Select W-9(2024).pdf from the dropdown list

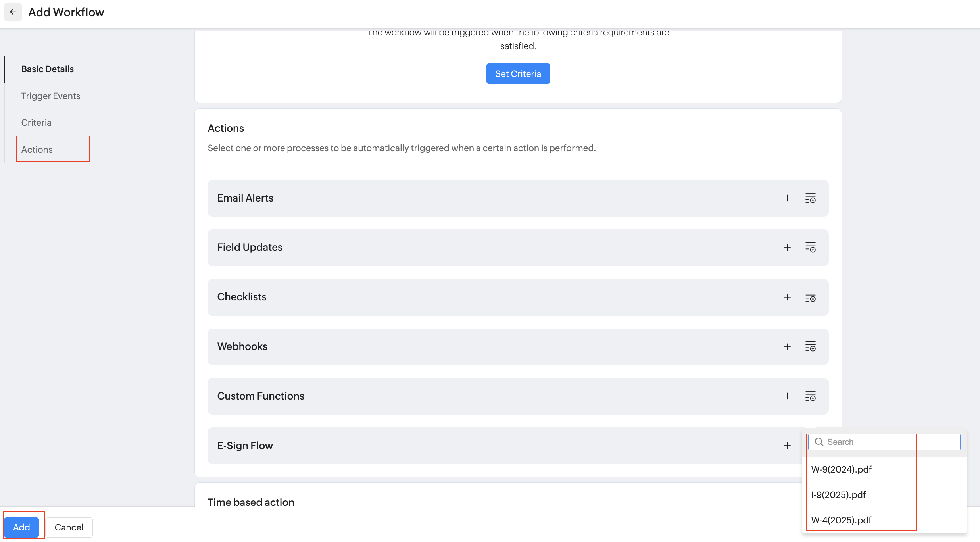click(841, 469)
